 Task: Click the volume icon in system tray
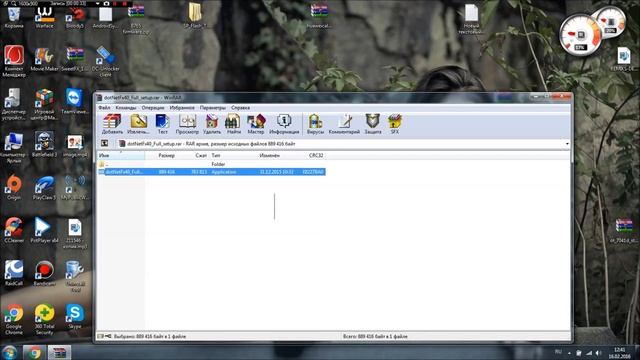598,353
